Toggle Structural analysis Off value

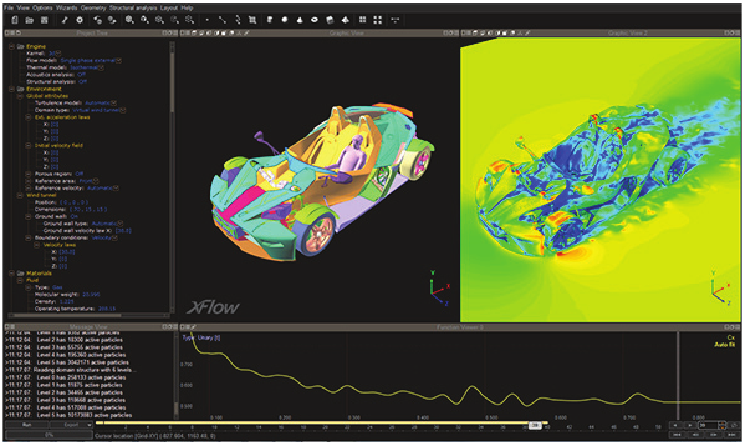[82, 82]
